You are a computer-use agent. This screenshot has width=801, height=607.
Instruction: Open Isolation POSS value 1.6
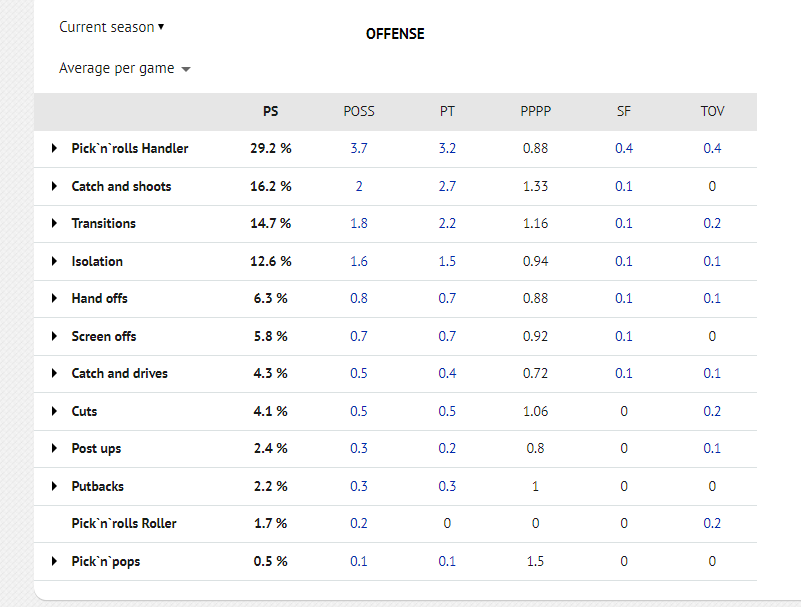click(359, 261)
